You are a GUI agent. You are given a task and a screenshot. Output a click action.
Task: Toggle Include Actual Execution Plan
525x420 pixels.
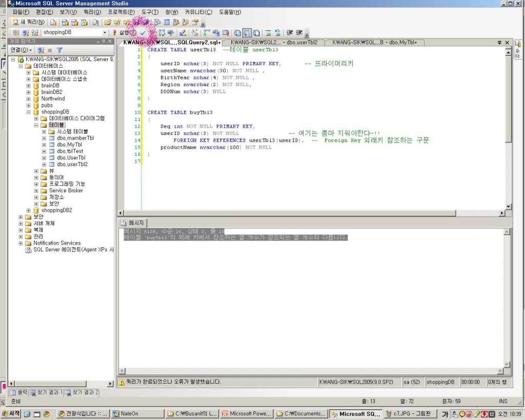(207, 32)
